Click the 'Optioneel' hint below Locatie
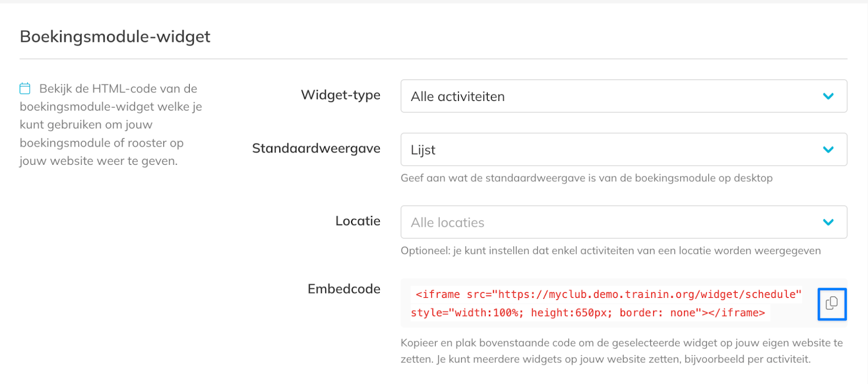Screen dimensions: 868x384 click(x=610, y=251)
